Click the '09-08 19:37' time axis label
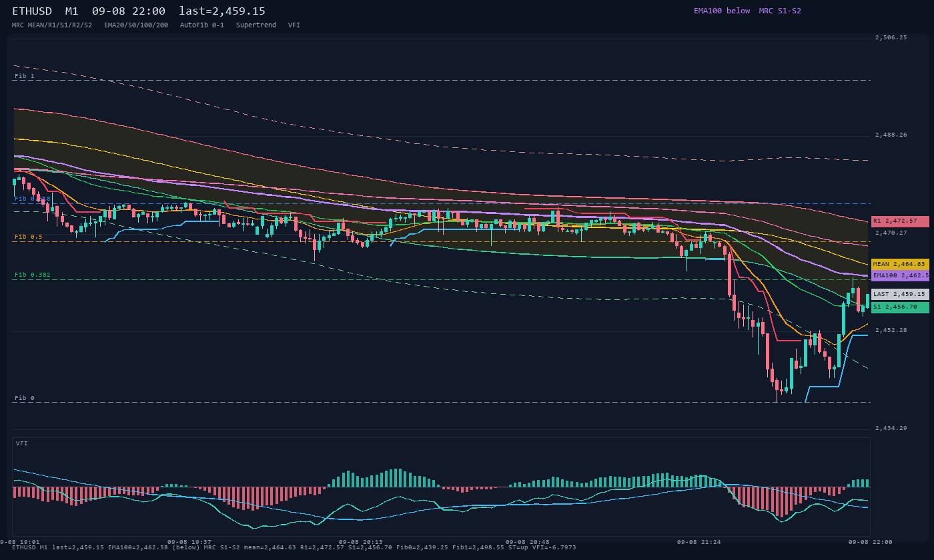 click(x=189, y=542)
